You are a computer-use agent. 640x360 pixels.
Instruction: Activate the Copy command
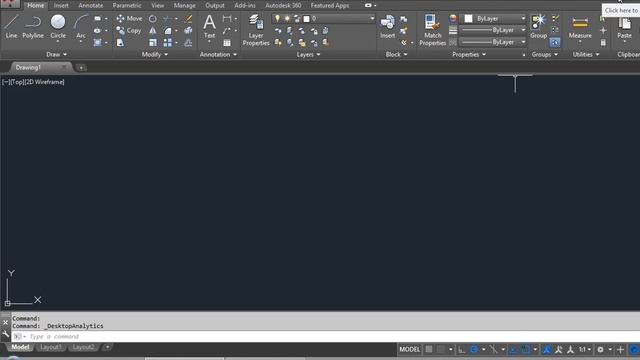pos(129,31)
